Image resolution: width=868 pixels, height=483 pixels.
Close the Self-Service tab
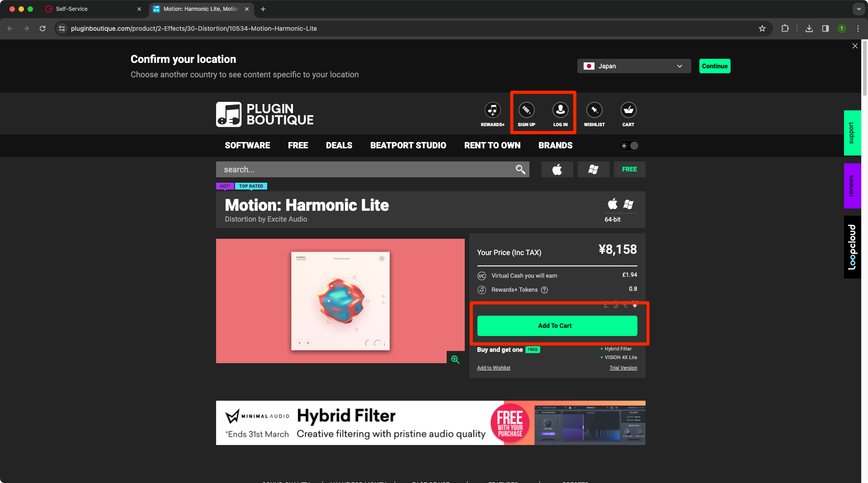[139, 9]
